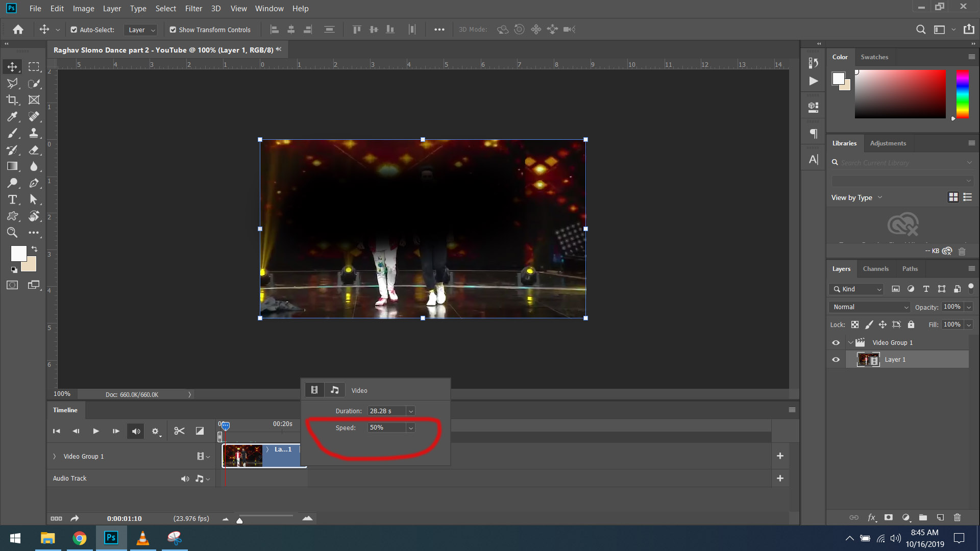Switch to the Channels tab

pos(876,268)
